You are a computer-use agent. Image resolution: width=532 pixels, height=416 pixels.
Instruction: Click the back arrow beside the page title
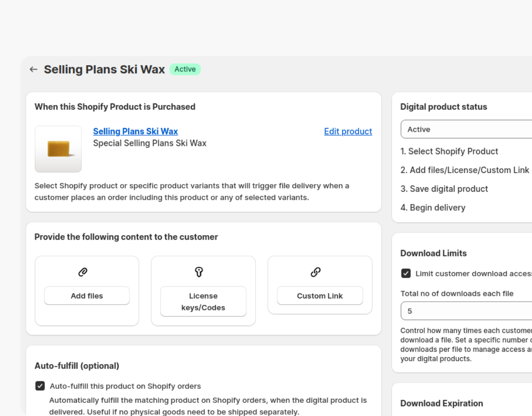pyautogui.click(x=33, y=69)
